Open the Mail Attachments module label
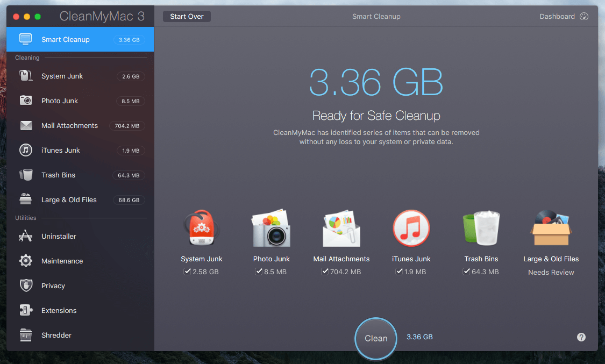The image size is (605, 364). [x=69, y=125]
